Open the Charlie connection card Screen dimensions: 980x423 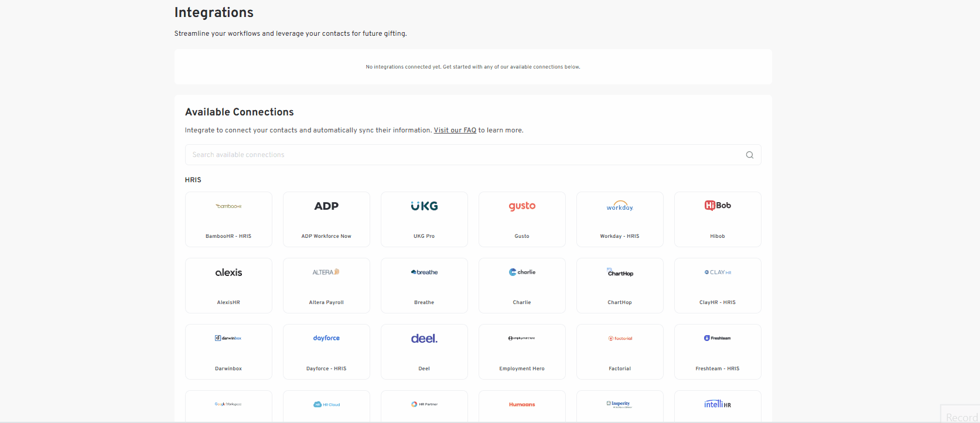522,285
